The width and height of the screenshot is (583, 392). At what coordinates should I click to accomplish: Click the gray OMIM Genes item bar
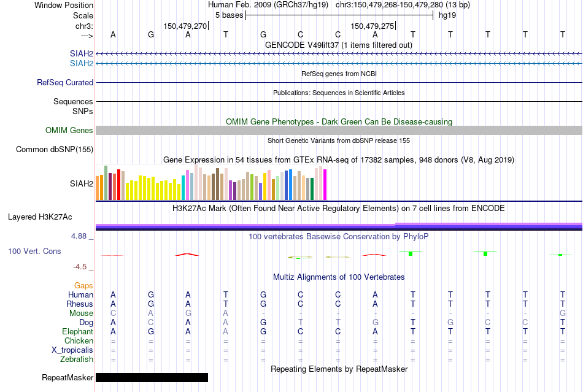coord(339,130)
